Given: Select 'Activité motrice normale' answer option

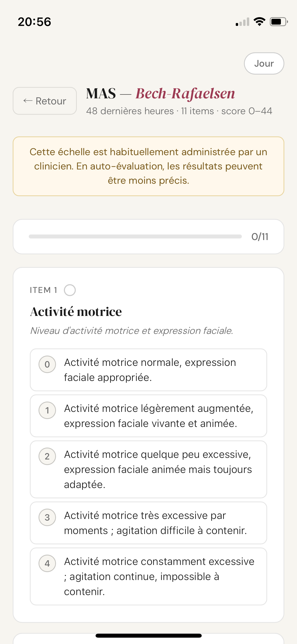Looking at the screenshot, I should click(158, 370).
